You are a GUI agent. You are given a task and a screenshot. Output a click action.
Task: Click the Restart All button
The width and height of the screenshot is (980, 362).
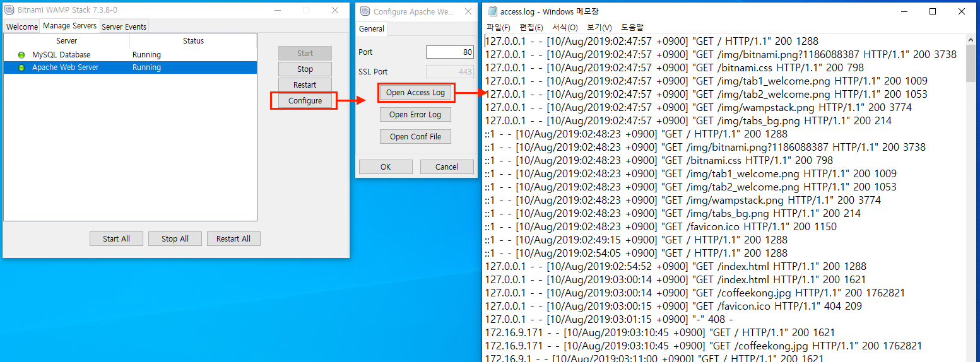[x=233, y=239]
